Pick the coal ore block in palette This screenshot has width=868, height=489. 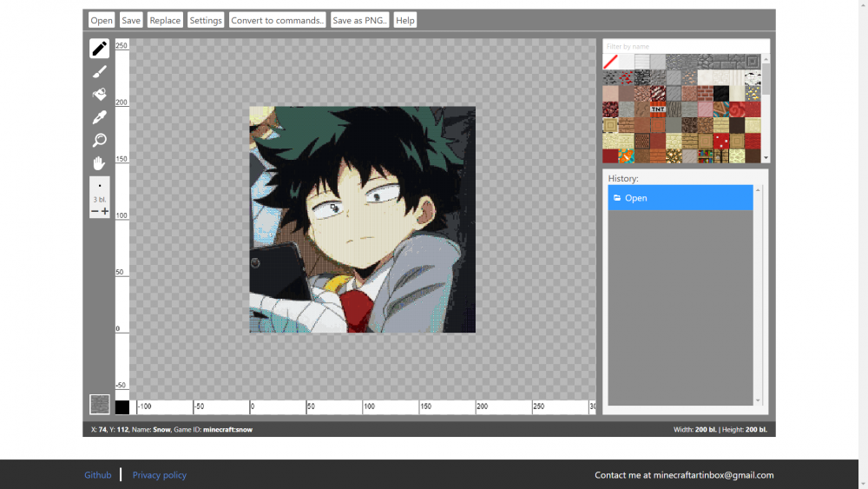(x=610, y=77)
